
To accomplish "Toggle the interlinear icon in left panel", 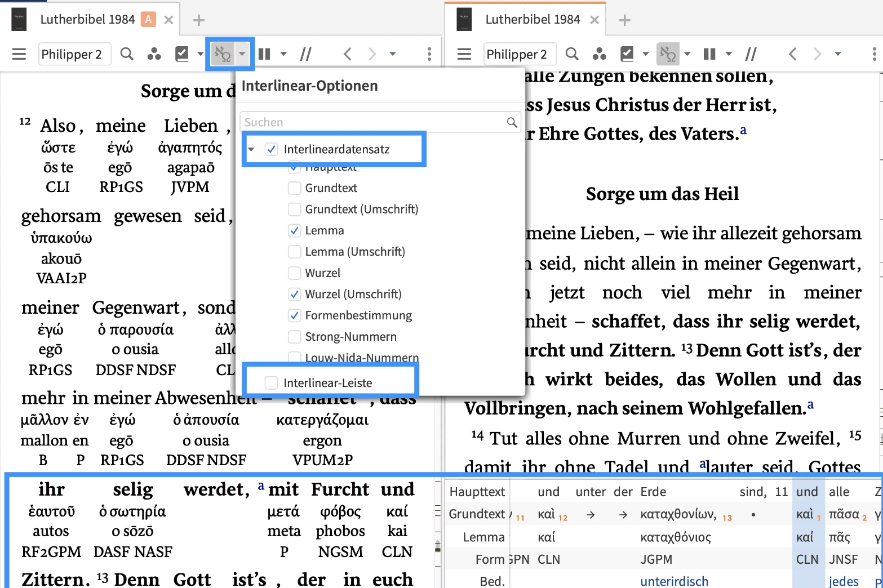I will click(223, 54).
